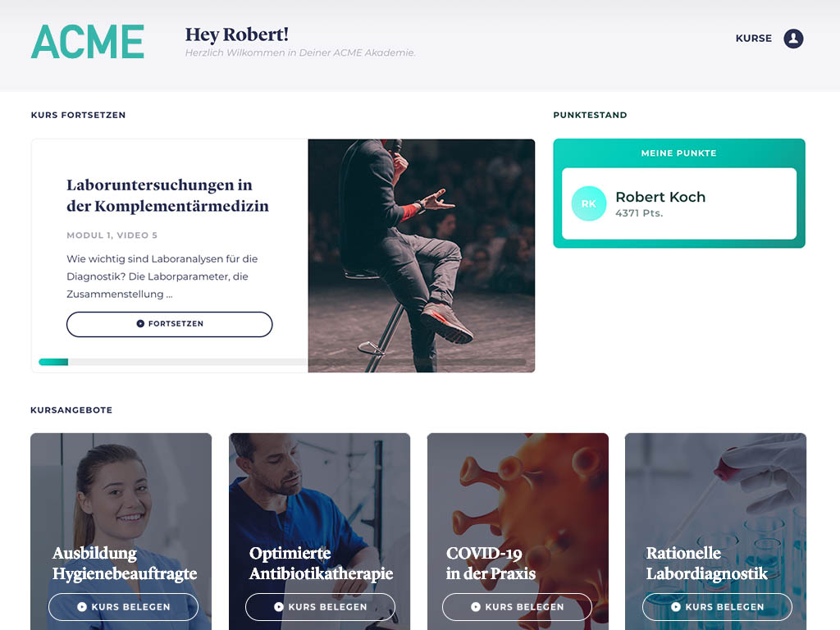This screenshot has width=840, height=630.
Task: Open Laboruntersuchungen in der Komplementärmedizin title
Action: pos(167,195)
